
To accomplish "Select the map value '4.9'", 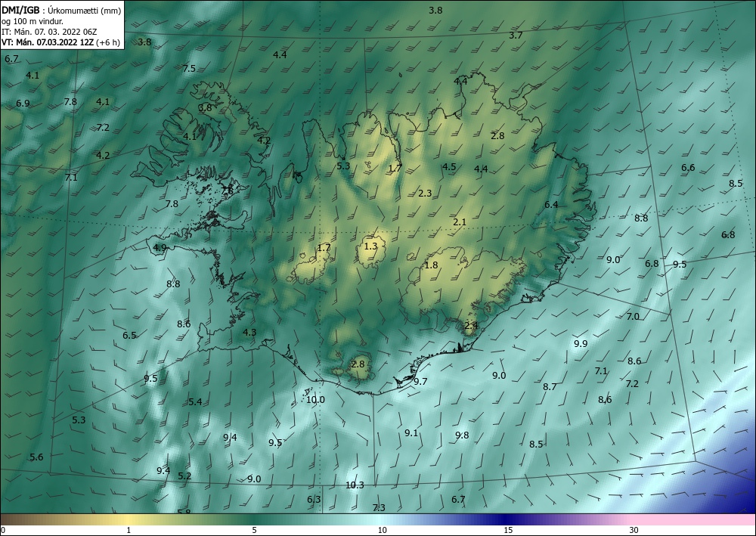I will point(160,248).
